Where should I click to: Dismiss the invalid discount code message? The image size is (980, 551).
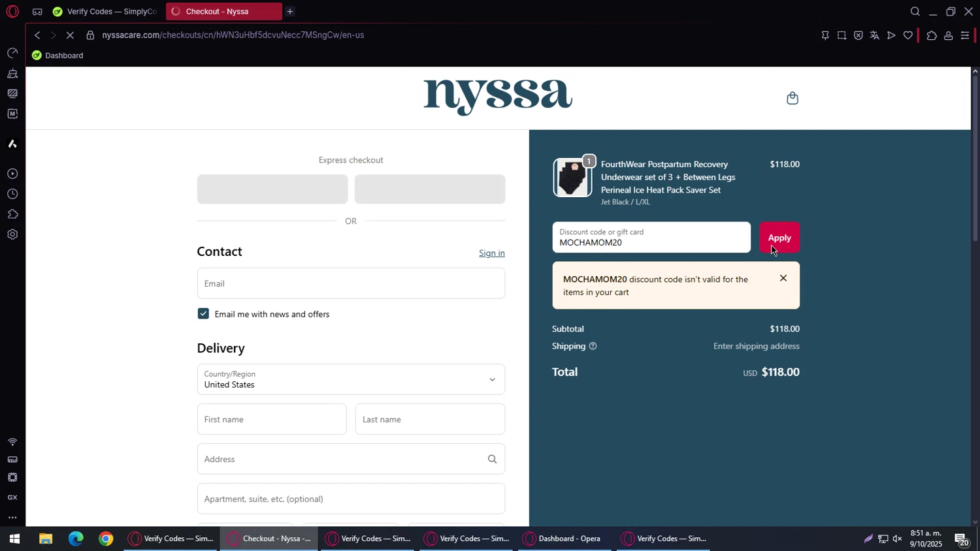point(783,278)
